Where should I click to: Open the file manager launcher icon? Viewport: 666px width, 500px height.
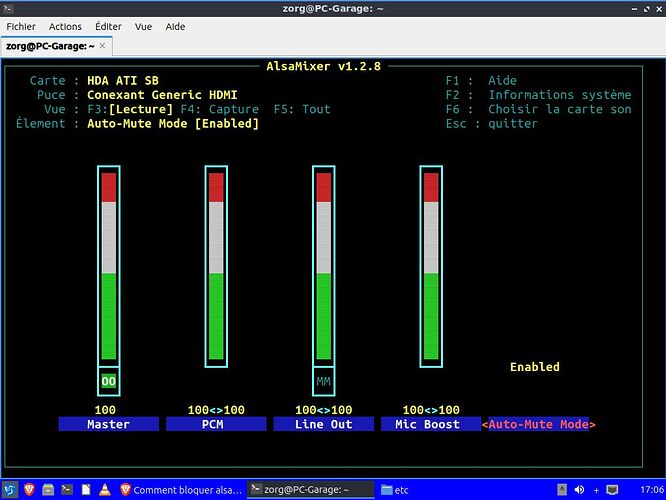pyautogui.click(x=48, y=490)
